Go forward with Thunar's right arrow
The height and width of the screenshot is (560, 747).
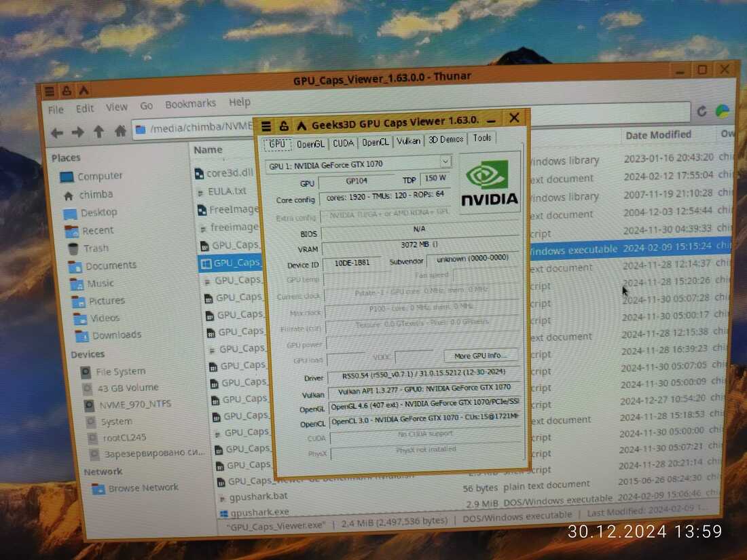77,132
